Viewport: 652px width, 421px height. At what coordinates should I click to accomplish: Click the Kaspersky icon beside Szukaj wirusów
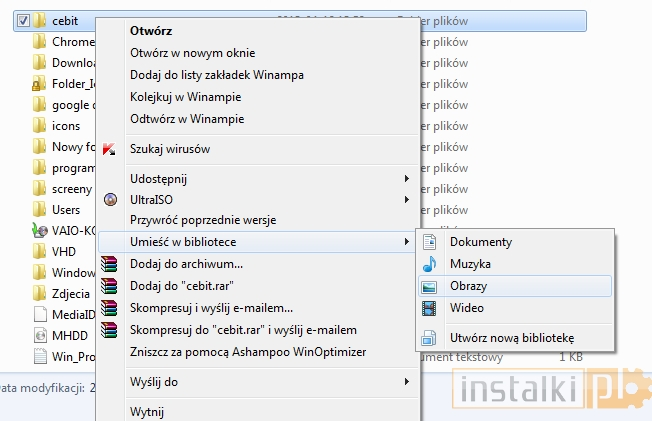(x=110, y=149)
